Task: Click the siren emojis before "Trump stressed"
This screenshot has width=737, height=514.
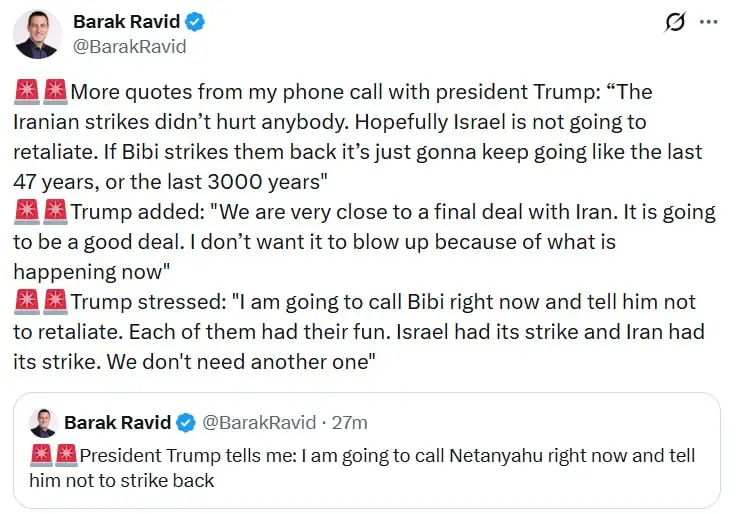Action: 41,302
